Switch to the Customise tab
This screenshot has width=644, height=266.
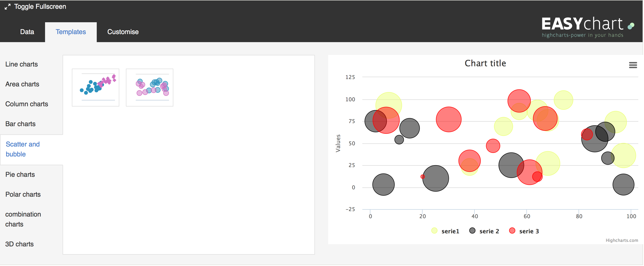123,31
